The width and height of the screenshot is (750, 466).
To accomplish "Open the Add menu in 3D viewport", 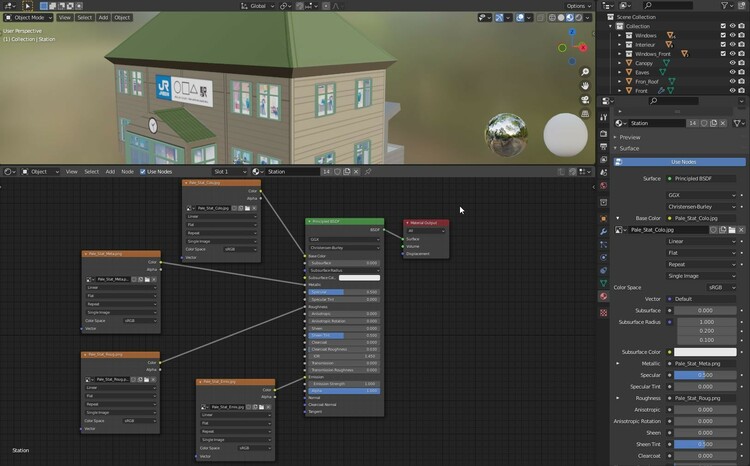I will pos(103,18).
